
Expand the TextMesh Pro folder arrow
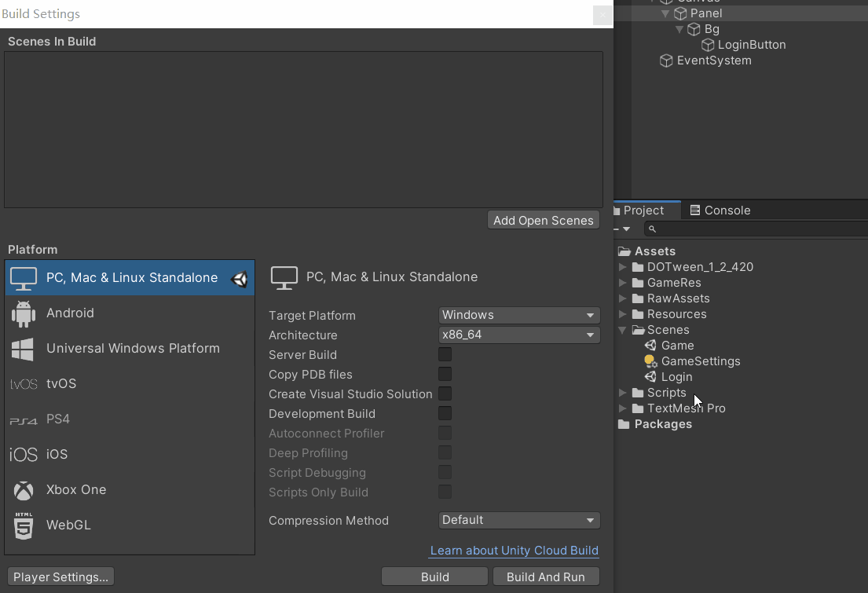623,408
